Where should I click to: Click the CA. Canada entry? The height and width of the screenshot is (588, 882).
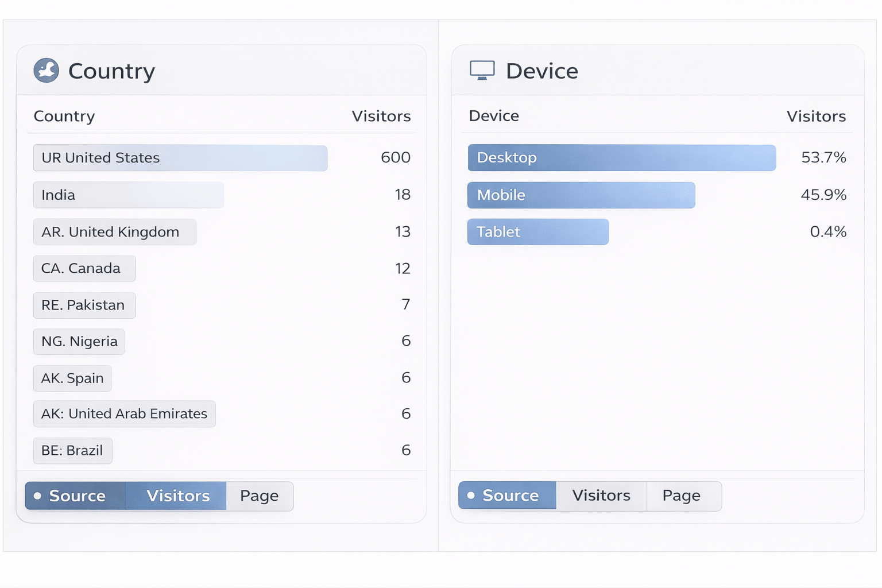pyautogui.click(x=84, y=268)
